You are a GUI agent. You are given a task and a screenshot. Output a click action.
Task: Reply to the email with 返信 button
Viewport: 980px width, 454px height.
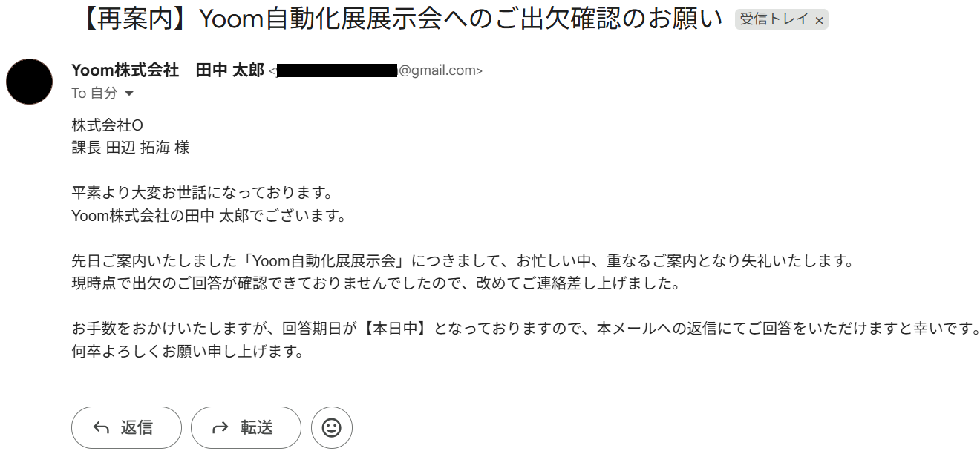pyautogui.click(x=126, y=427)
